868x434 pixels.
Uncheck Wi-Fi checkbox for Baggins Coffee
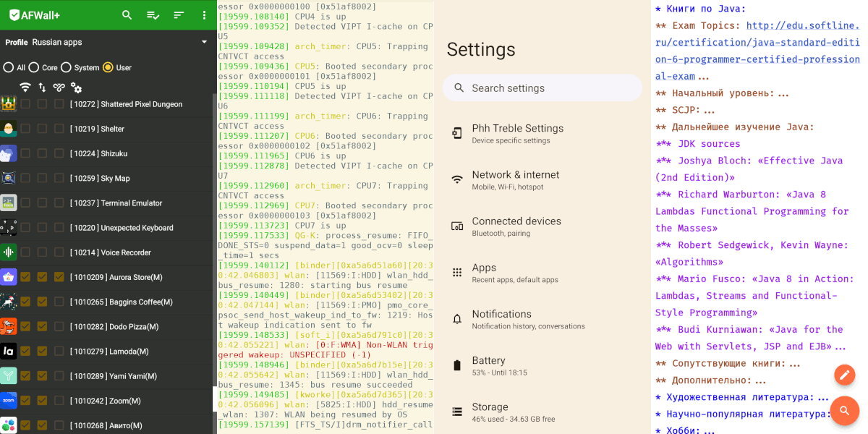coord(25,302)
